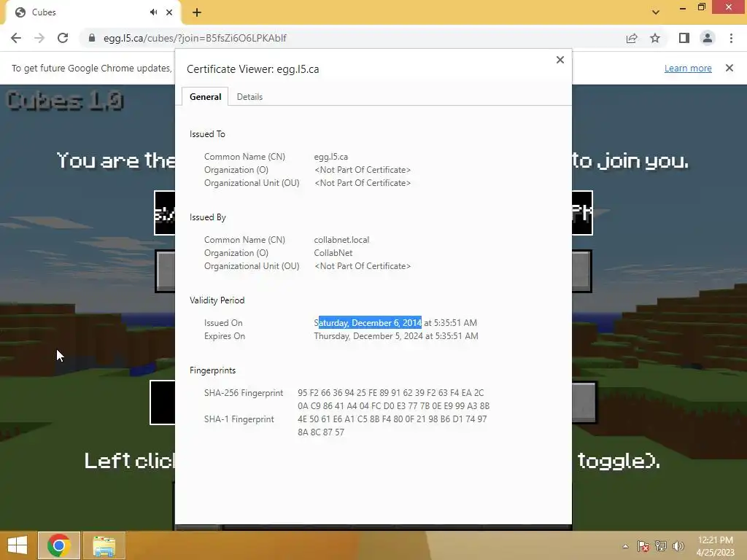Viewport: 747px width, 560px height.
Task: Show hidden tray icons arrow
Action: click(x=625, y=546)
